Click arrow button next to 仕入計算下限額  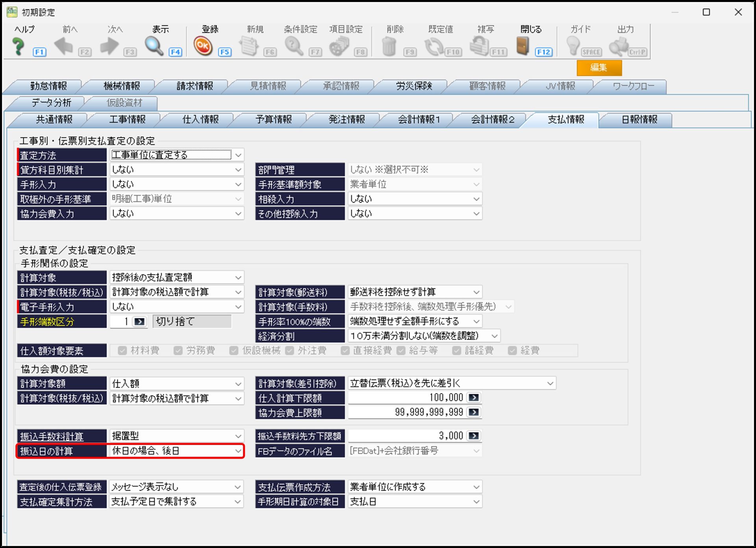474,398
